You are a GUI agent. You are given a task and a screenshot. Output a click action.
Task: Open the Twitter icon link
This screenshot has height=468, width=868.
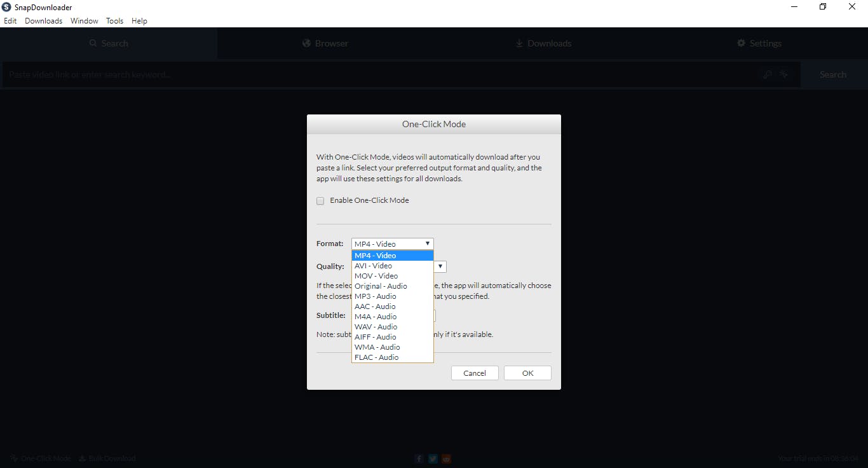(x=433, y=458)
